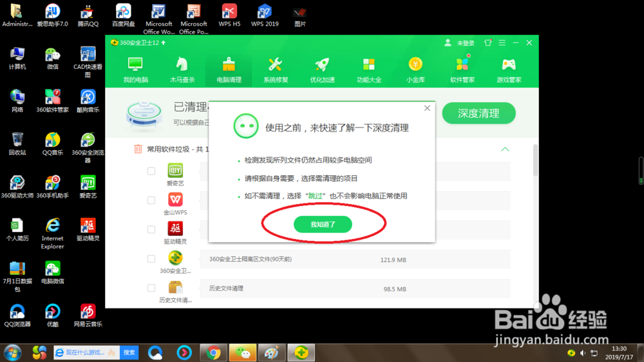Open WeChat from the taskbar
The image size is (644, 362).
pos(243,352)
